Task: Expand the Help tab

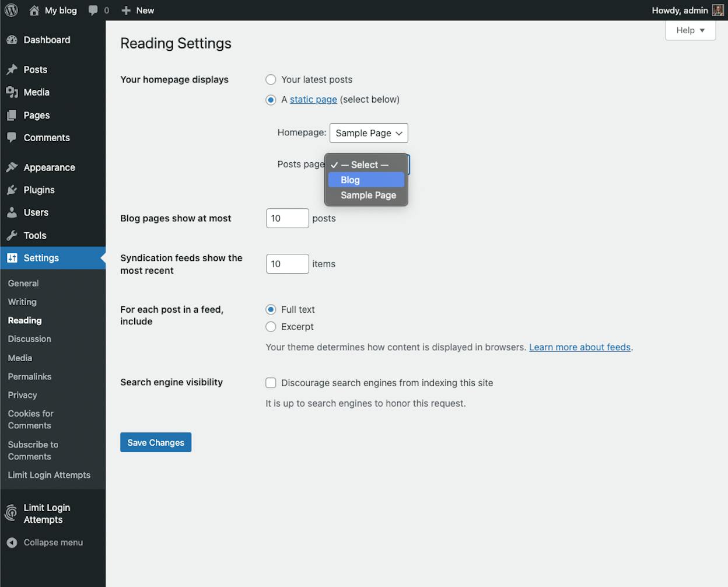Action: point(691,30)
